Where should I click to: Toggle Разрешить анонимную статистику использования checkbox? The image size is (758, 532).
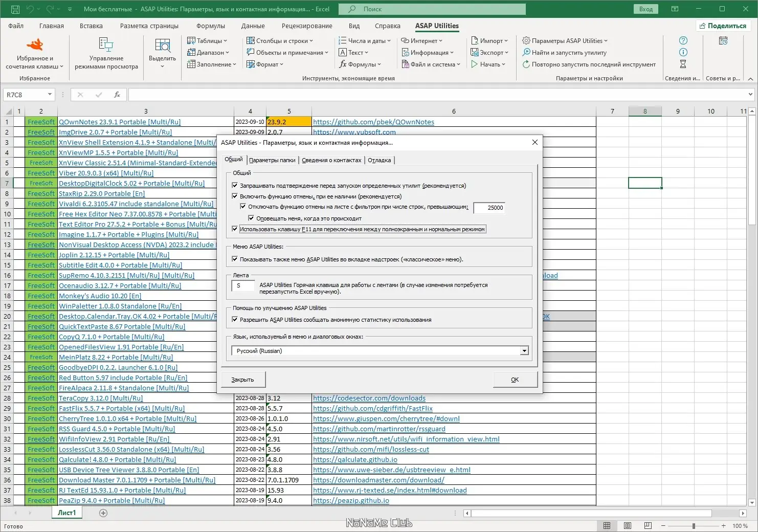click(x=235, y=320)
